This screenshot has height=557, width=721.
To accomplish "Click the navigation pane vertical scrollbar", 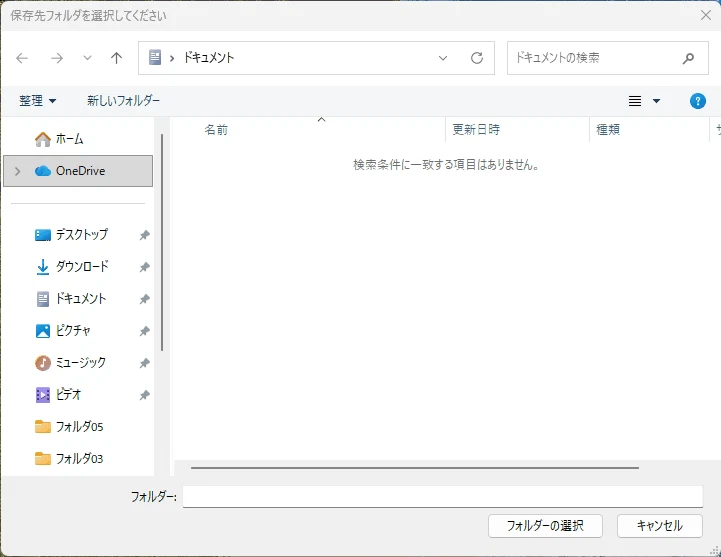I will (x=162, y=242).
